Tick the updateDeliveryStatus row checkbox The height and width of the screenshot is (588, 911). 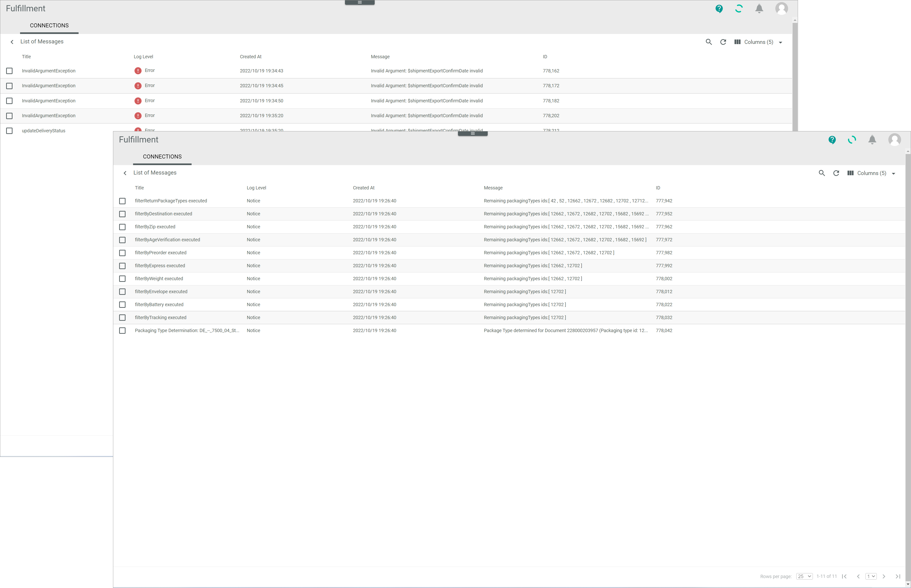point(9,131)
